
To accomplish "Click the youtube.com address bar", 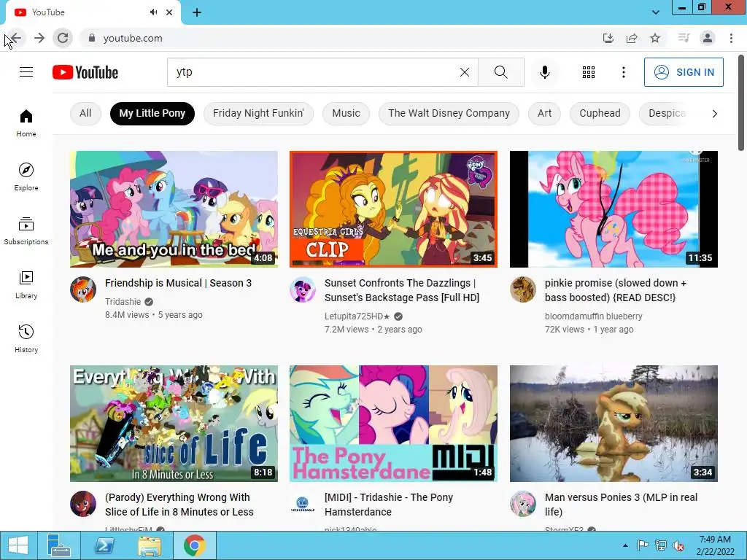I will point(343,38).
